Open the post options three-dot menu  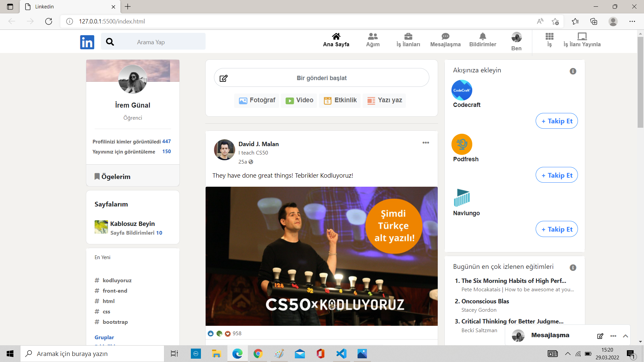coord(425,142)
